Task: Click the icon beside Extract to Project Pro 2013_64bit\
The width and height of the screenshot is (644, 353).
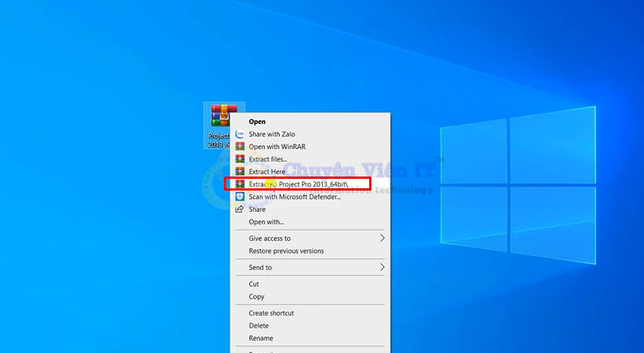Action: (x=240, y=184)
